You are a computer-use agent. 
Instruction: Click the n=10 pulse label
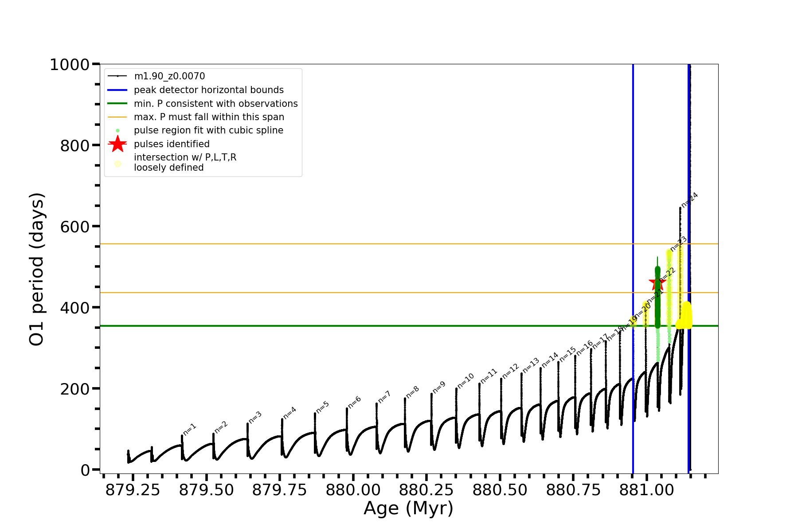click(x=465, y=381)
